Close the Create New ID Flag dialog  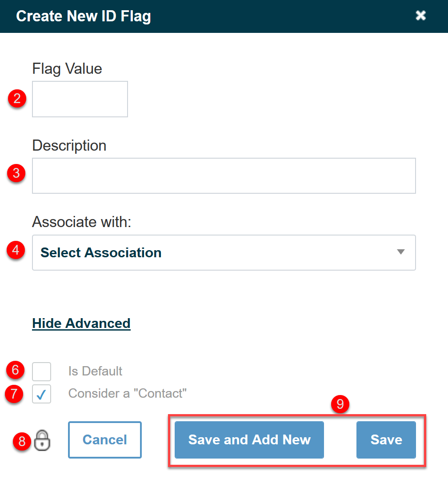[x=420, y=16]
